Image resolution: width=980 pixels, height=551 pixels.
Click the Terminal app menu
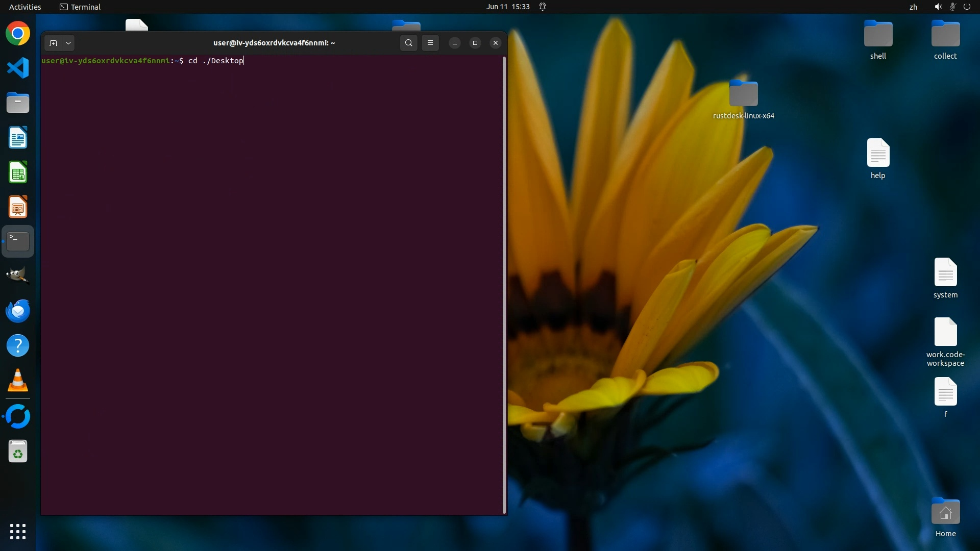coord(80,7)
